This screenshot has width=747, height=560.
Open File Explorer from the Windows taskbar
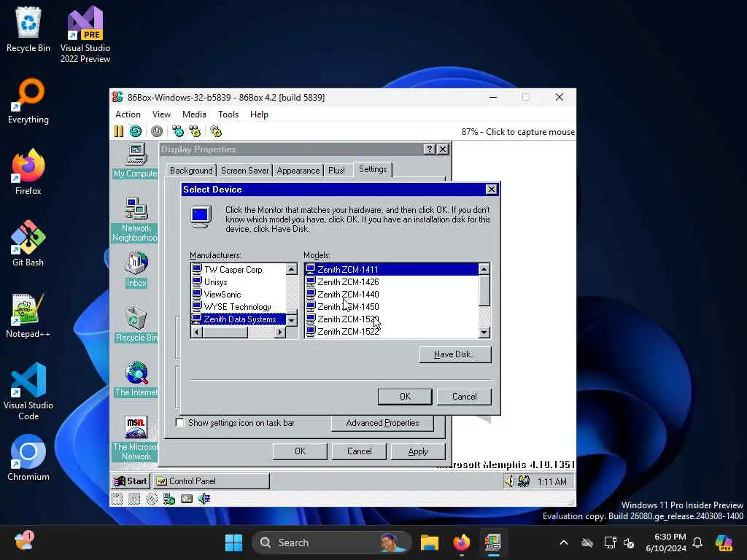tap(429, 542)
